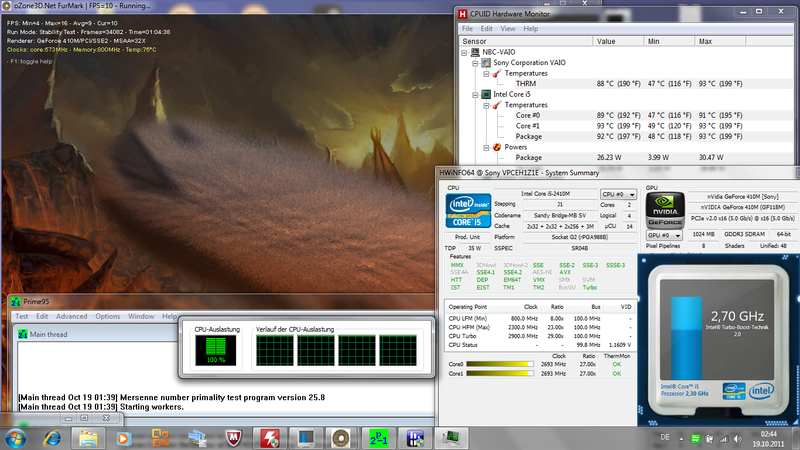
Task: Collapse the Sony Corporation VAIO node
Action: (x=474, y=62)
